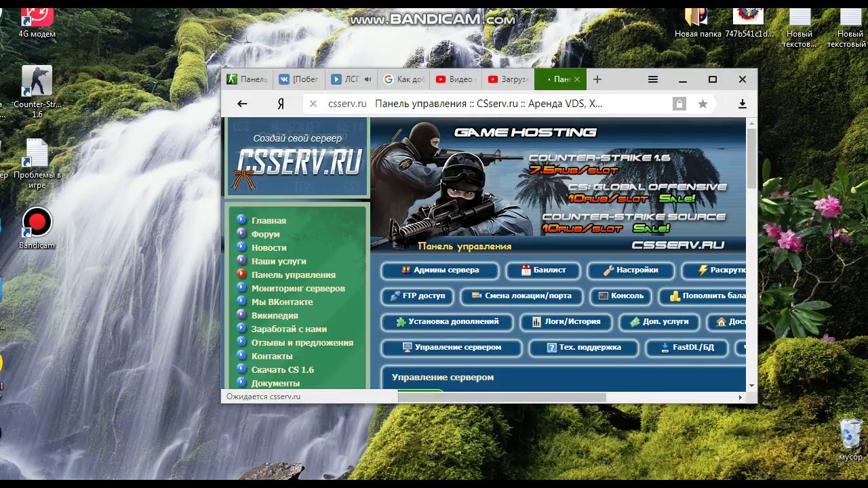Open Смена локации/порта button
This screenshot has height=488, width=868.
(522, 296)
